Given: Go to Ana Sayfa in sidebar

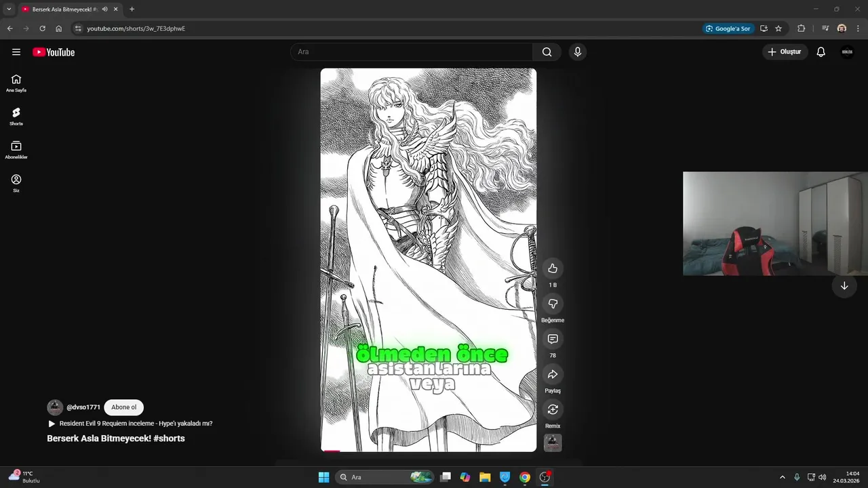Looking at the screenshot, I should [x=16, y=83].
